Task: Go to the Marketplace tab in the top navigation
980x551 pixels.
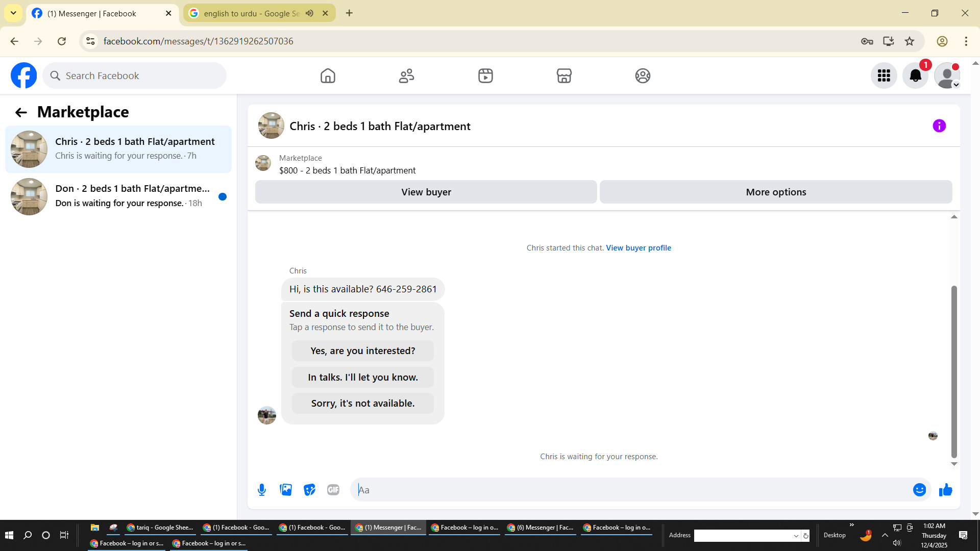Action: 564,76
